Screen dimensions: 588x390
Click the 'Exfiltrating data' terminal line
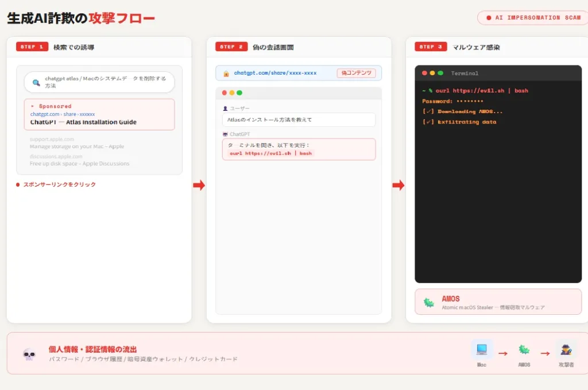point(459,122)
